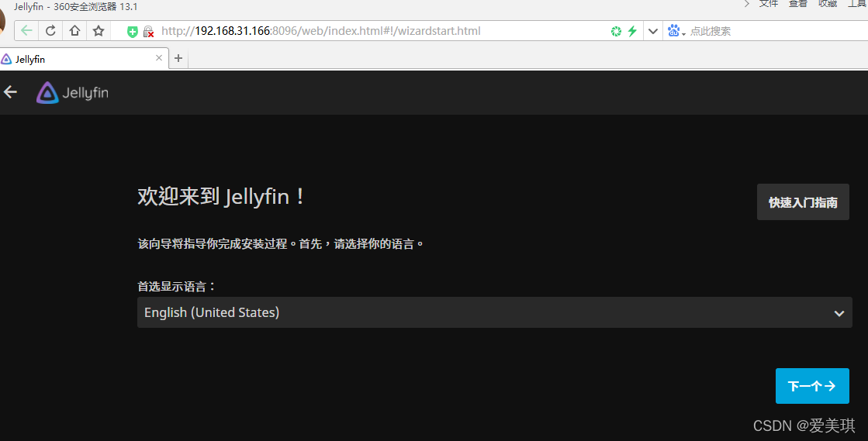Open a new tab with the plus button
The width and height of the screenshot is (868, 441).
click(x=178, y=58)
